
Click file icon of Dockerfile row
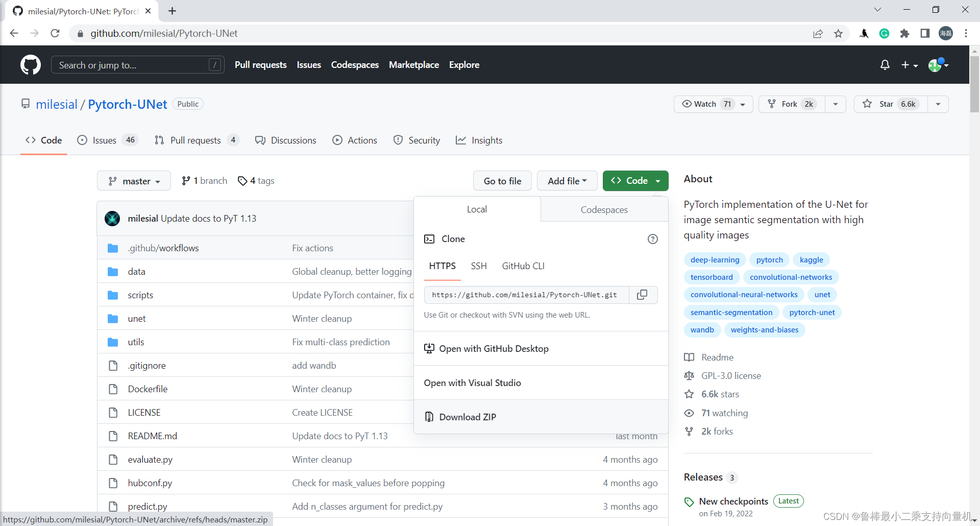(113, 389)
